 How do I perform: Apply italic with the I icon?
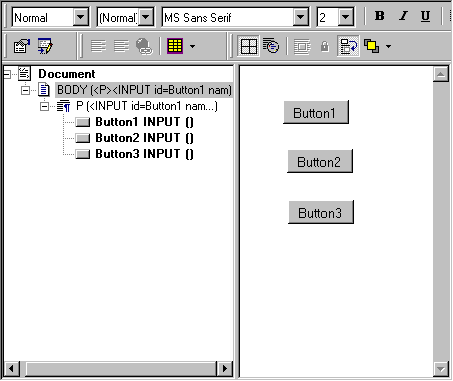coord(403,16)
